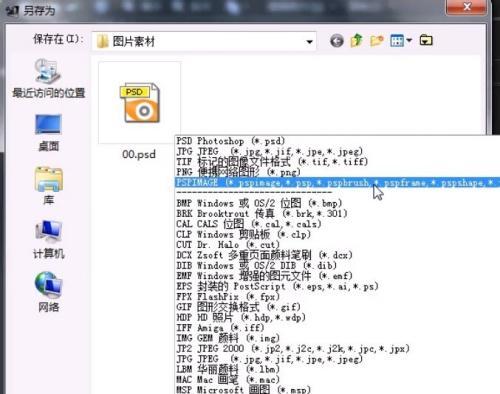
Task: Open 最近访问的位置 in sidebar
Action: click(48, 79)
